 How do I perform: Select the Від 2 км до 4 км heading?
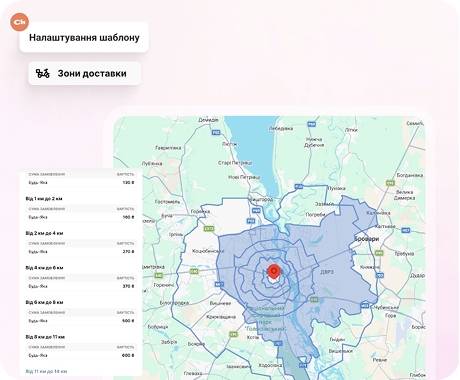coord(44,233)
